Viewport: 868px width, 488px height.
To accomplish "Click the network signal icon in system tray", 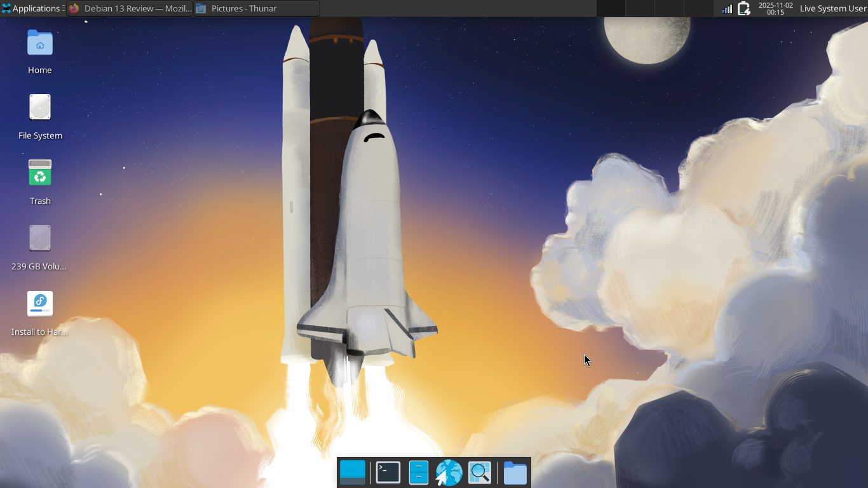I will coord(726,8).
